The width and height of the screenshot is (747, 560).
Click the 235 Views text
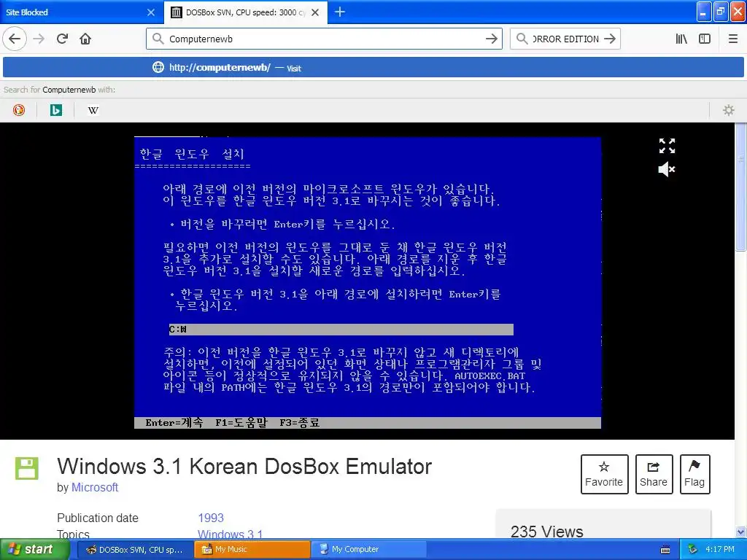547,531
